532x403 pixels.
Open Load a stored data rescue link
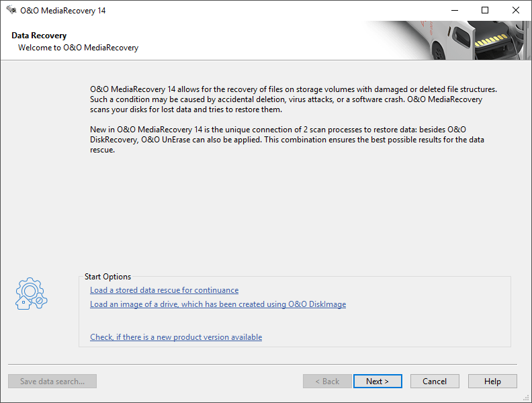tap(164, 290)
